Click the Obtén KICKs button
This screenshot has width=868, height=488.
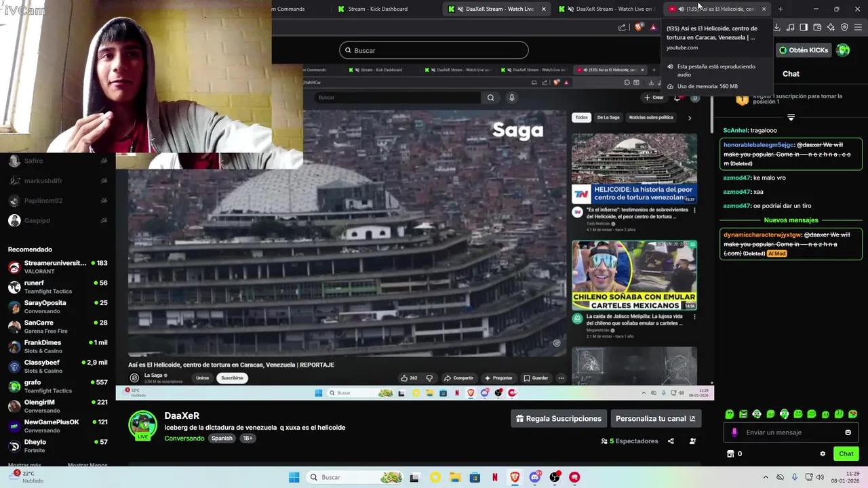(804, 50)
